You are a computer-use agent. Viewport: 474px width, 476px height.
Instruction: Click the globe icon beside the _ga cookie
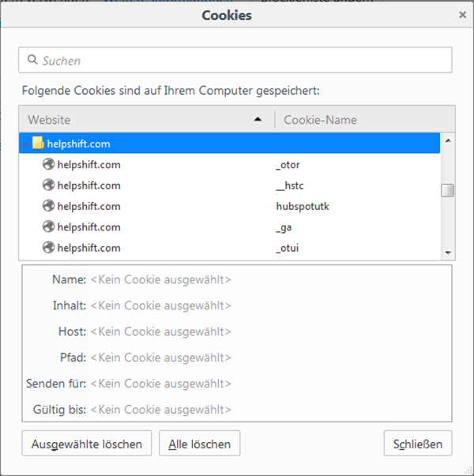pyautogui.click(x=48, y=227)
